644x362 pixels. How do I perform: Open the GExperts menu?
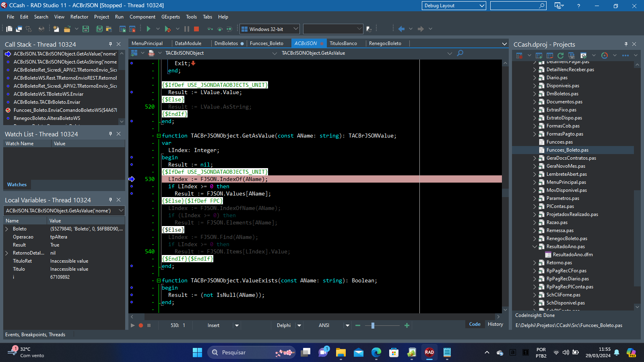tap(171, 17)
